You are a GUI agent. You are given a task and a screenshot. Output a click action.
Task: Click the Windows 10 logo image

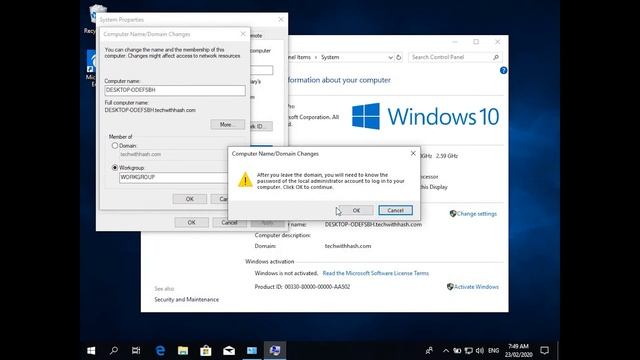[425, 116]
